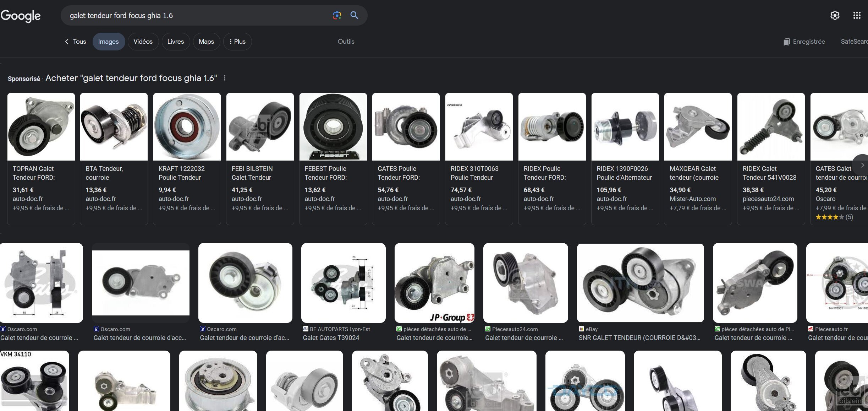This screenshot has width=868, height=411.
Task: Open first Oscaro.com Gates diagram image result
Action: [x=42, y=283]
